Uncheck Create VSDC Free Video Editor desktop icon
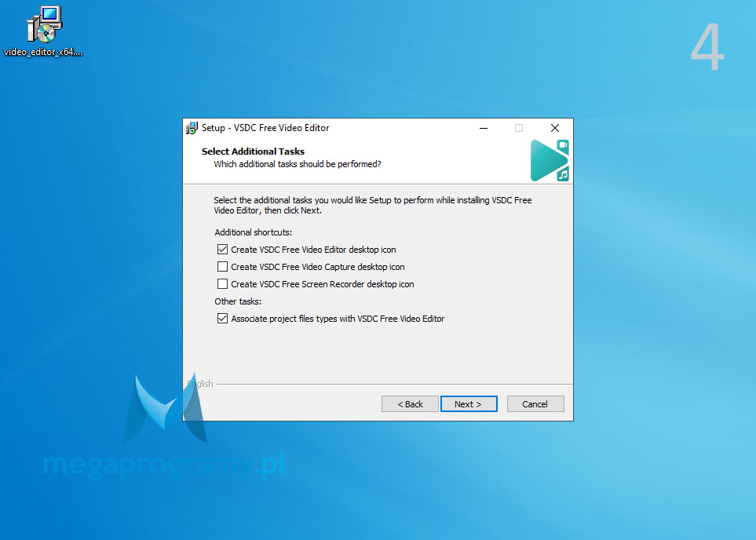Viewport: 756px width, 540px height. pyautogui.click(x=222, y=250)
